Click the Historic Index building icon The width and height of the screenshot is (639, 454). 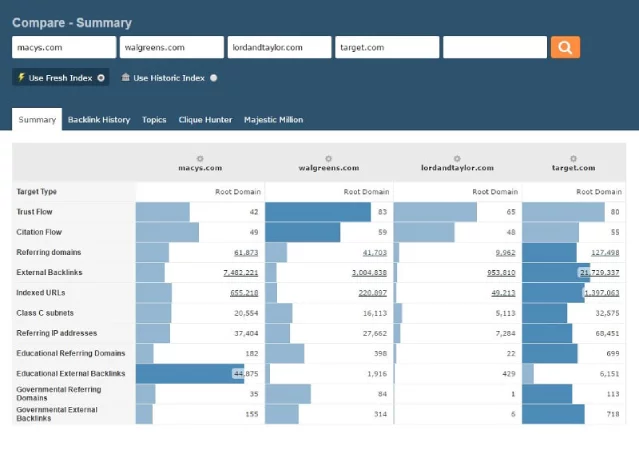126,77
